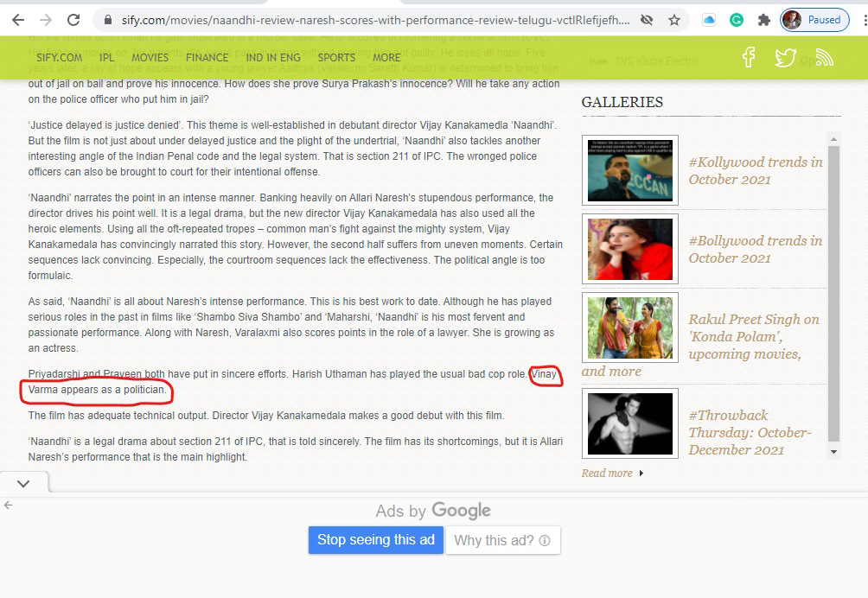Collapse the ad panel with chevron
Screen dimensions: 868x598
[x=23, y=483]
